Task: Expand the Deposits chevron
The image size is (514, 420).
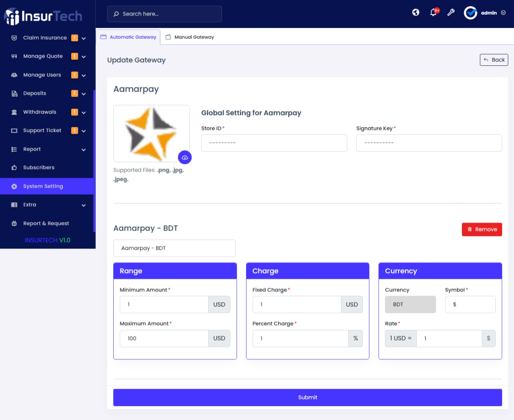Action: 84,94
